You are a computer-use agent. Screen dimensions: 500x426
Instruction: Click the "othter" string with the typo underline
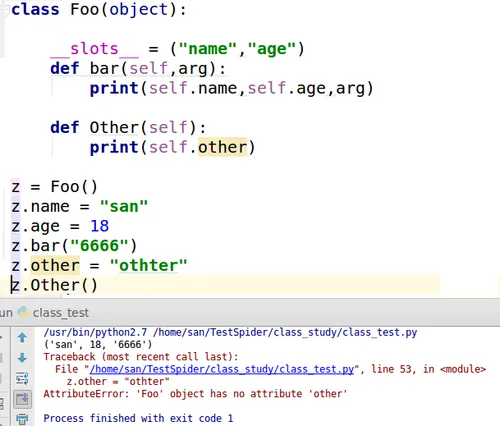pos(148,266)
